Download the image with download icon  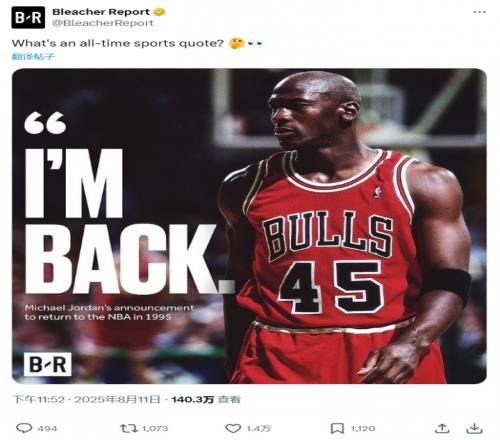click(x=474, y=428)
